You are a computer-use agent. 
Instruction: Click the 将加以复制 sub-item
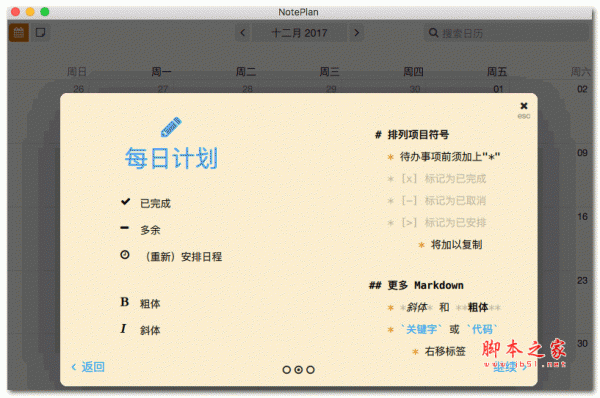[x=450, y=245]
